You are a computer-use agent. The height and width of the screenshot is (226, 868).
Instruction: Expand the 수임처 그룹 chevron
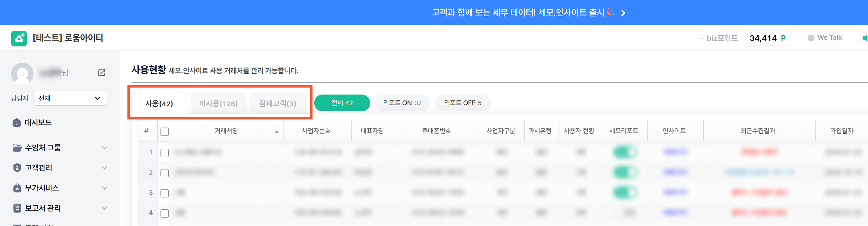tap(105, 148)
